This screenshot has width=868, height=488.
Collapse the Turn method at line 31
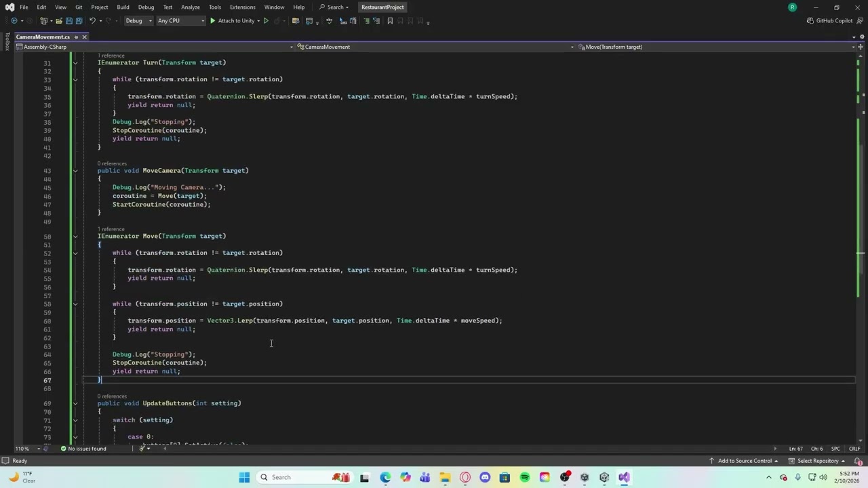pos(75,63)
